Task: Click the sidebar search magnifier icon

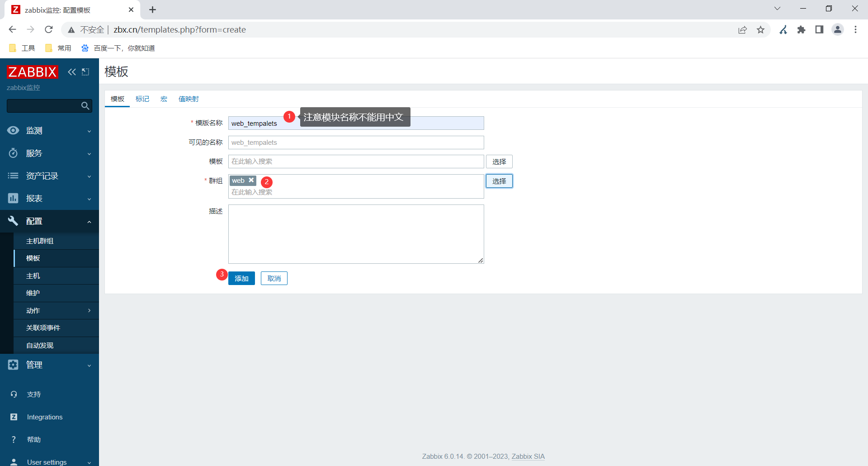Action: [85, 106]
